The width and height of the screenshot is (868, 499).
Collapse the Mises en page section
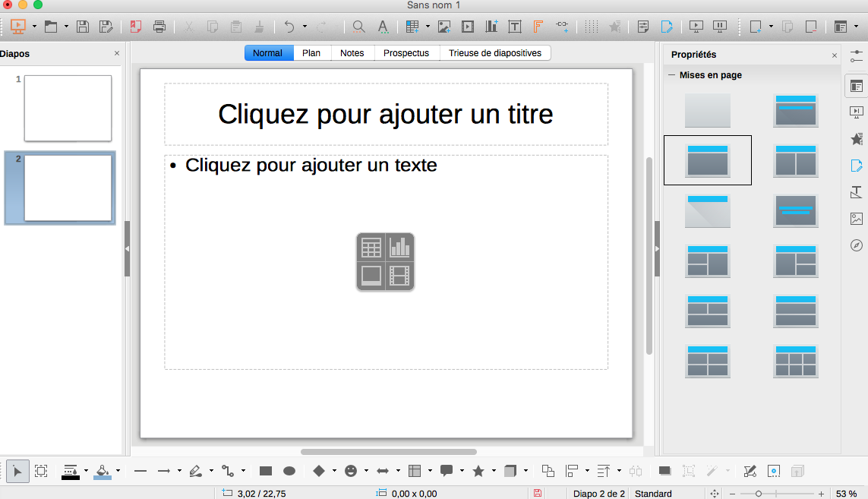click(671, 74)
